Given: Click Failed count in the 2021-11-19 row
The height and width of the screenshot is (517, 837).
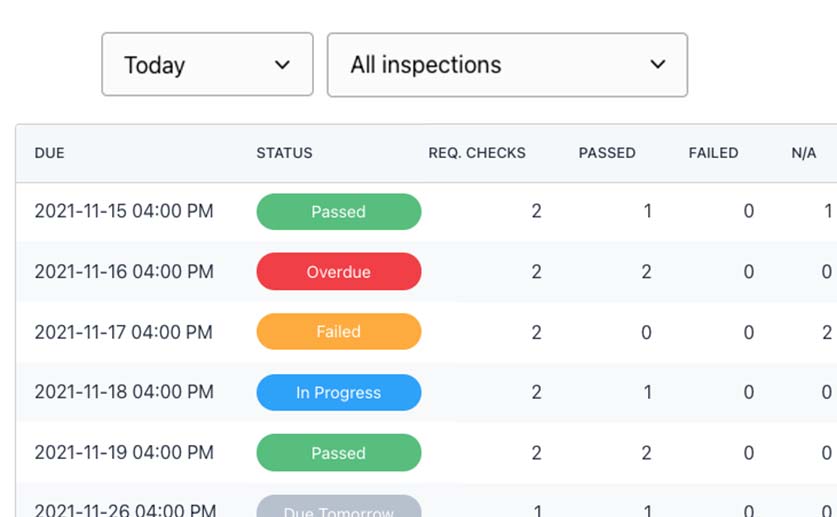Looking at the screenshot, I should coord(749,453).
